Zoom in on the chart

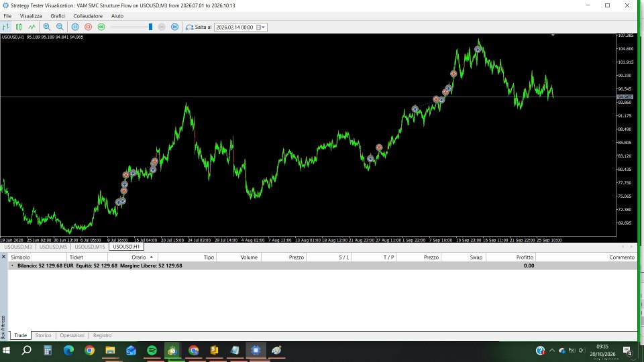coord(47,27)
